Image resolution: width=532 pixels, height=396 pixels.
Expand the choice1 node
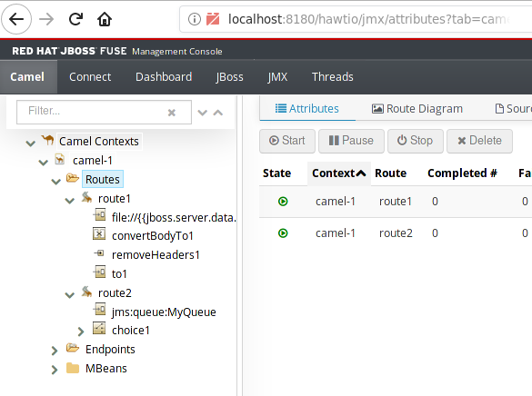point(81,332)
